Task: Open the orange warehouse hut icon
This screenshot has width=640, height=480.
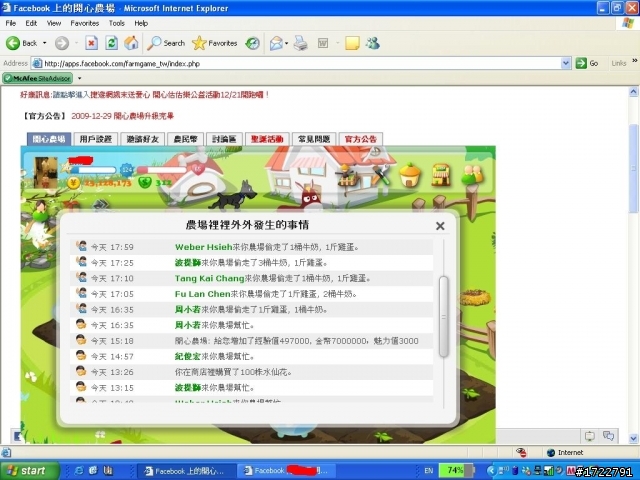Action: tap(410, 176)
